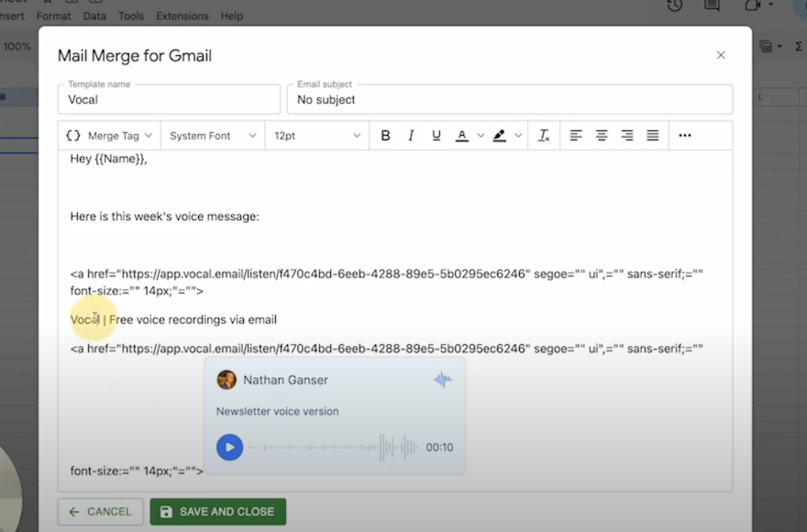The width and height of the screenshot is (807, 532).
Task: Play the Newsletter voice version recording
Action: coord(229,447)
